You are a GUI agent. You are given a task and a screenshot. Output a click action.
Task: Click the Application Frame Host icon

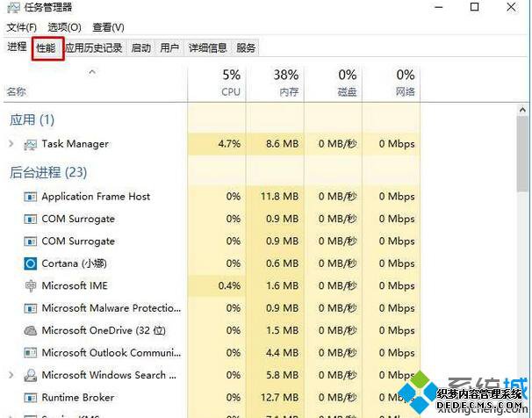click(x=30, y=197)
